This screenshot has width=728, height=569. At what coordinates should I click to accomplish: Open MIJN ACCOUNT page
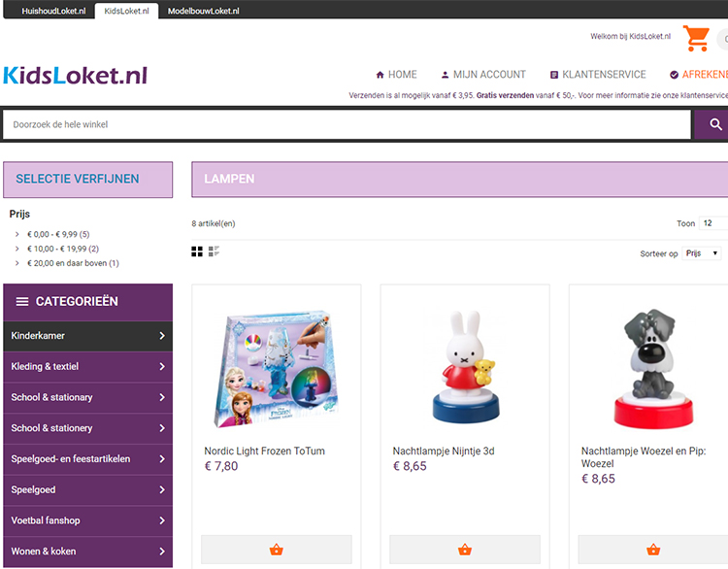(x=483, y=75)
